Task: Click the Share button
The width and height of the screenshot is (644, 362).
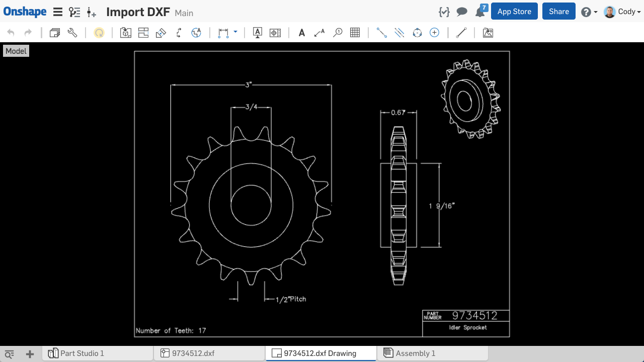Action: point(558,11)
